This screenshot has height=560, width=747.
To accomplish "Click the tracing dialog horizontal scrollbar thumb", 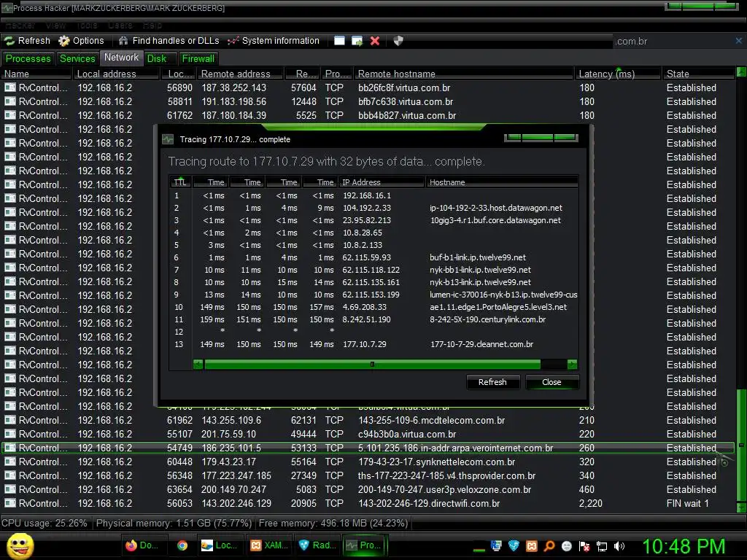I will pyautogui.click(x=372, y=365).
